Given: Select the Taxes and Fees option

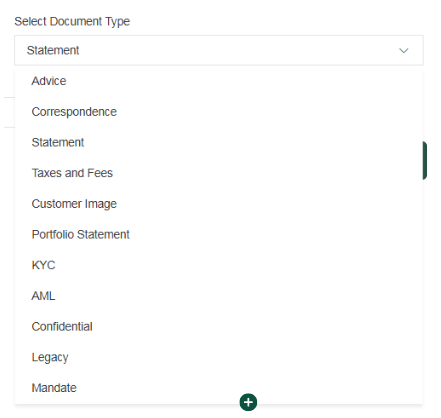Looking at the screenshot, I should 72,173.
